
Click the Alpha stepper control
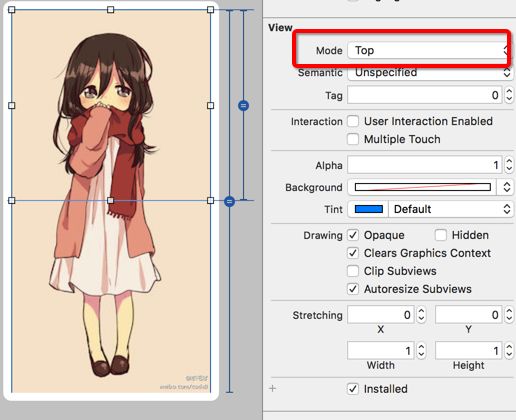pos(509,165)
